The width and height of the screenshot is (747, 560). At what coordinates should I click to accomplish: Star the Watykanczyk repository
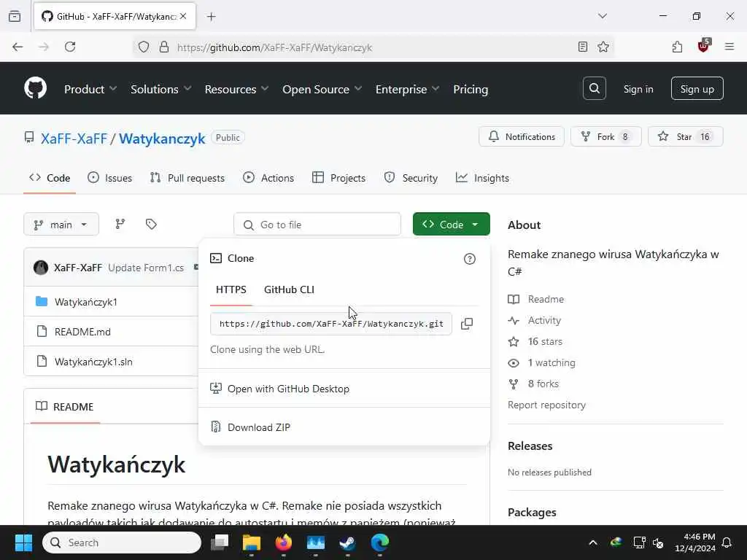[686, 136]
